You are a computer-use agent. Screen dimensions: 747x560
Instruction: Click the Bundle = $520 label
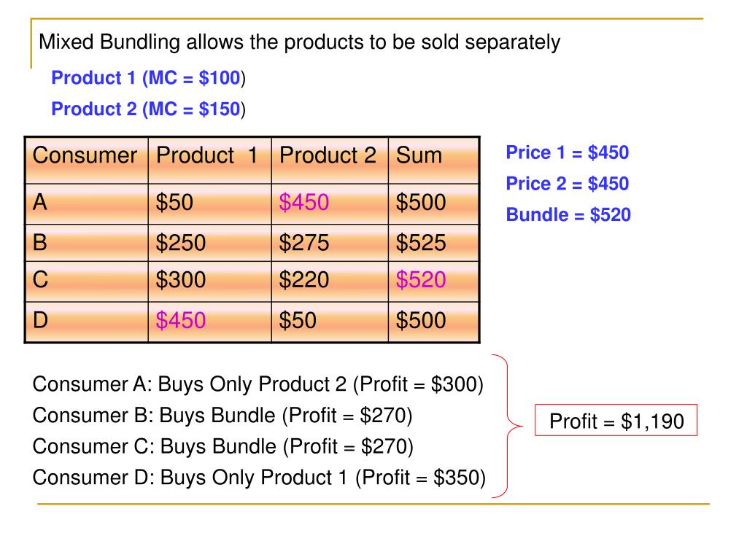pos(568,215)
